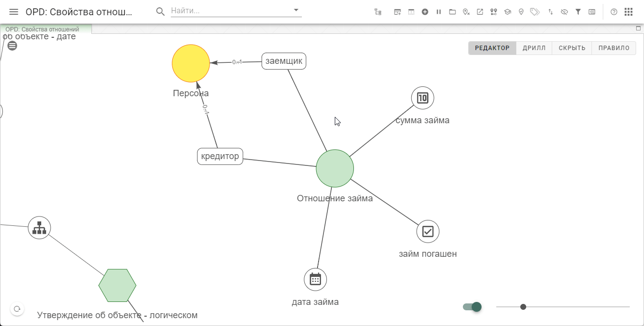Open the tree structure view icon
The image size is (644, 326).
[x=377, y=12]
